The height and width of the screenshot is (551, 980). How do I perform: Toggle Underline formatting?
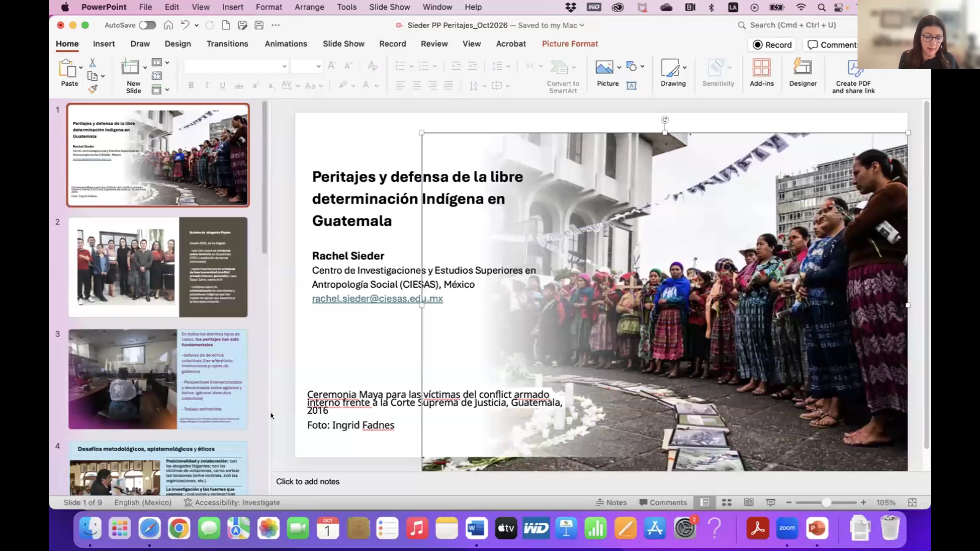pos(222,85)
